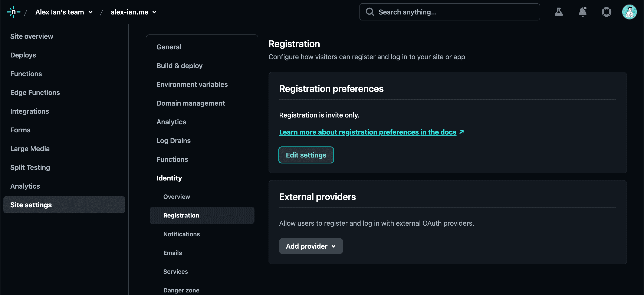The image size is (644, 295).
Task: Open the support lifebuoy icon
Action: 606,12
